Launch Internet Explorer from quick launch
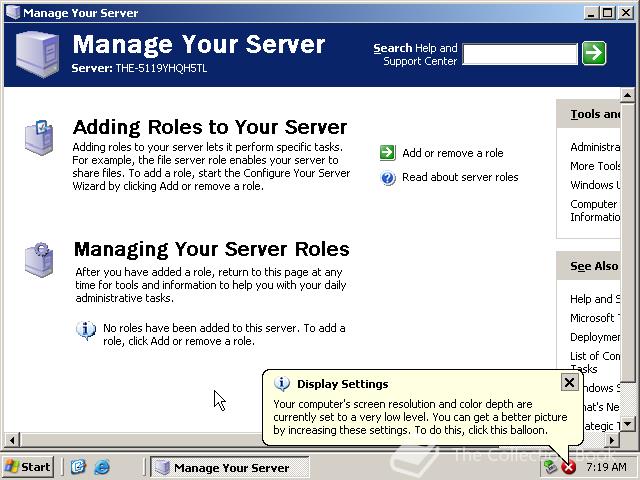The width and height of the screenshot is (640, 480). pos(102,467)
